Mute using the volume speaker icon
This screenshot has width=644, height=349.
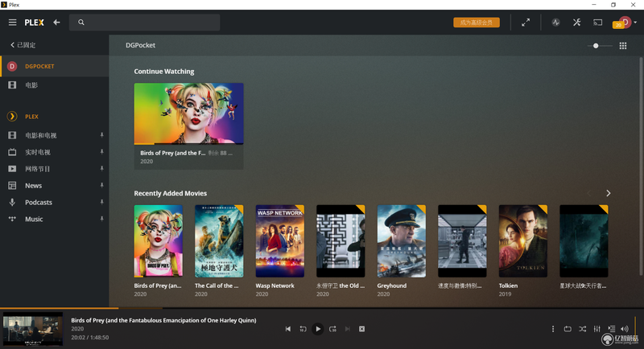tap(625, 329)
